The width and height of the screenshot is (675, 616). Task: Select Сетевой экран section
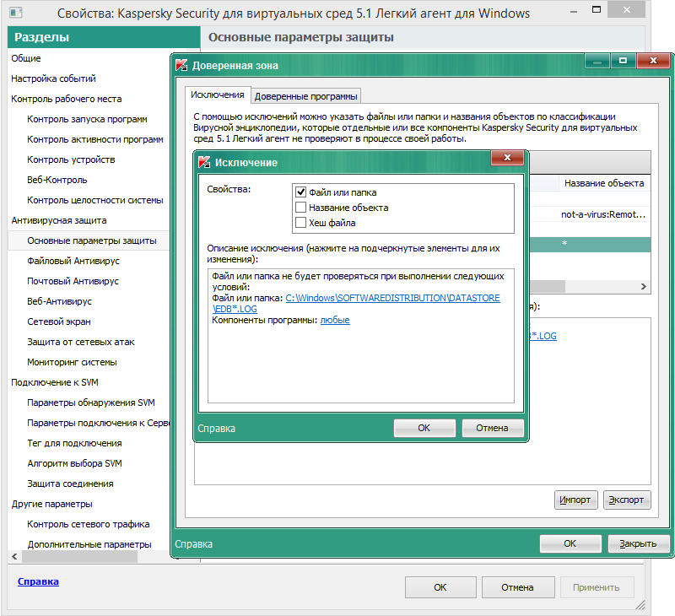(59, 322)
